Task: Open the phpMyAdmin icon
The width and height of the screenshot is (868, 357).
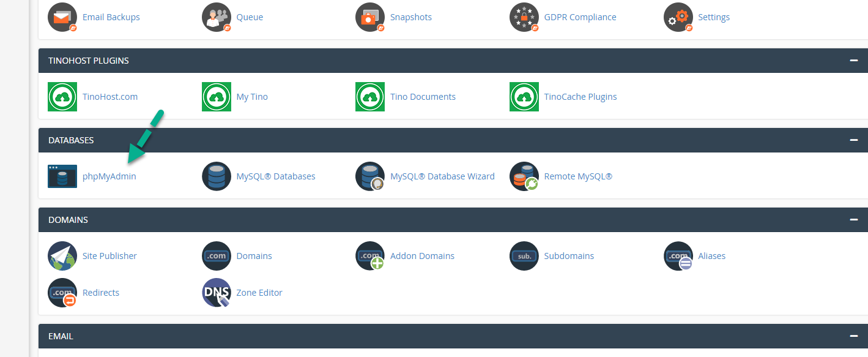Action: tap(62, 176)
